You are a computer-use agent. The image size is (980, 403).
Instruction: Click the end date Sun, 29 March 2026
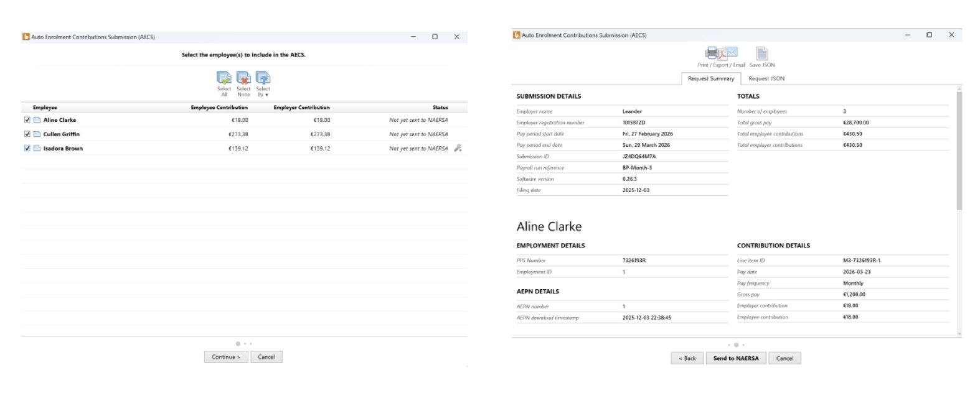click(646, 145)
